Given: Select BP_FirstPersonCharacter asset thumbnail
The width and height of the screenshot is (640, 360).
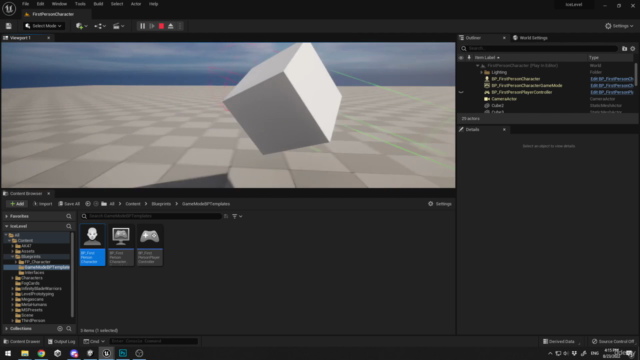Looking at the screenshot, I should pos(92,244).
